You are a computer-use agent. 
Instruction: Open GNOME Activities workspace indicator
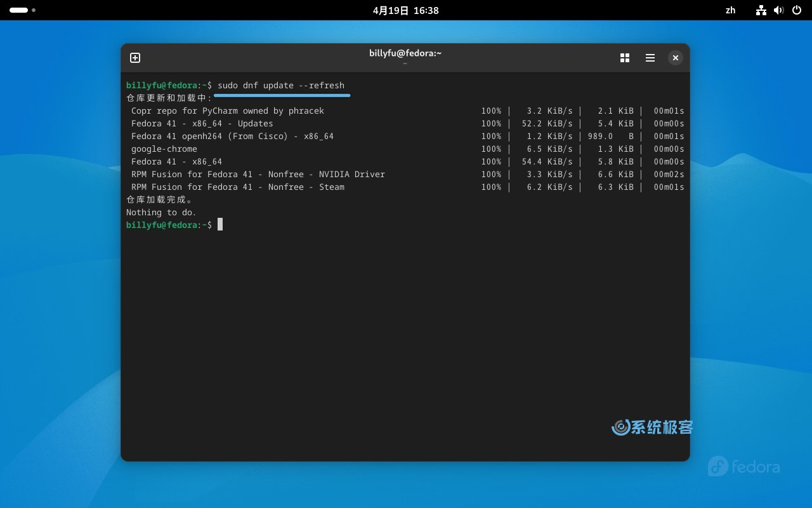[x=22, y=10]
